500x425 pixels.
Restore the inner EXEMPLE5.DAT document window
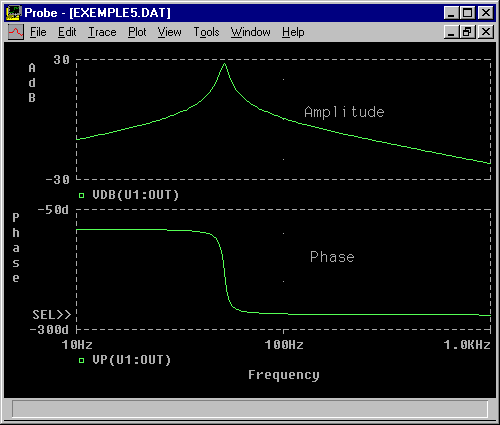[x=468, y=32]
